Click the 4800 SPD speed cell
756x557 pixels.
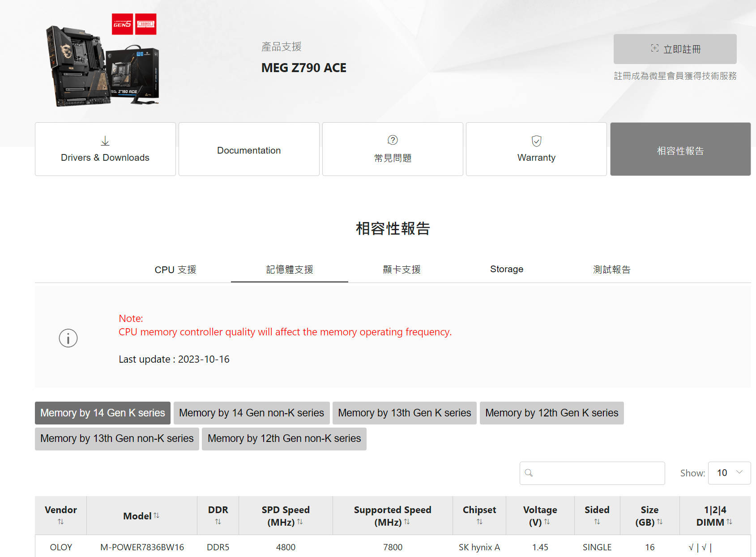pyautogui.click(x=286, y=547)
